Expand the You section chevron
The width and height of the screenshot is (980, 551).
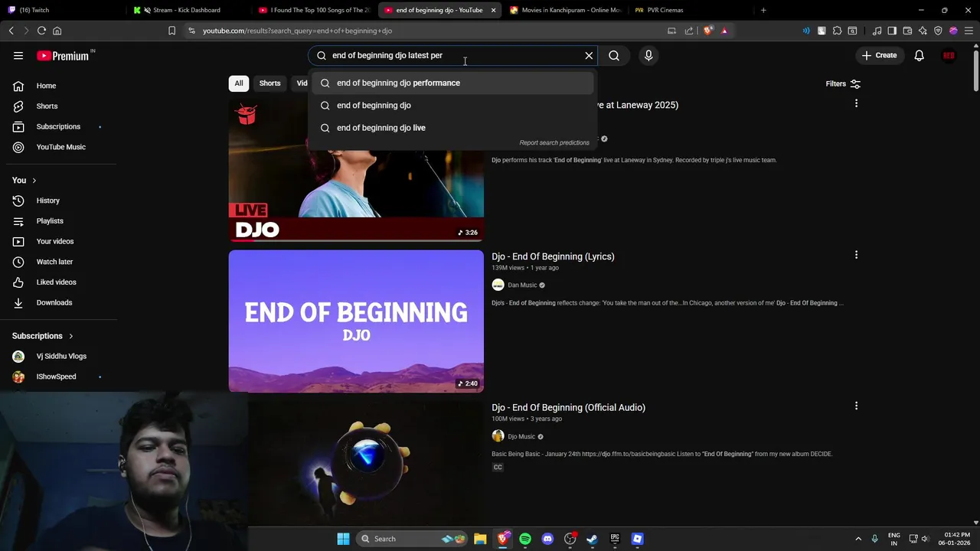(34, 181)
